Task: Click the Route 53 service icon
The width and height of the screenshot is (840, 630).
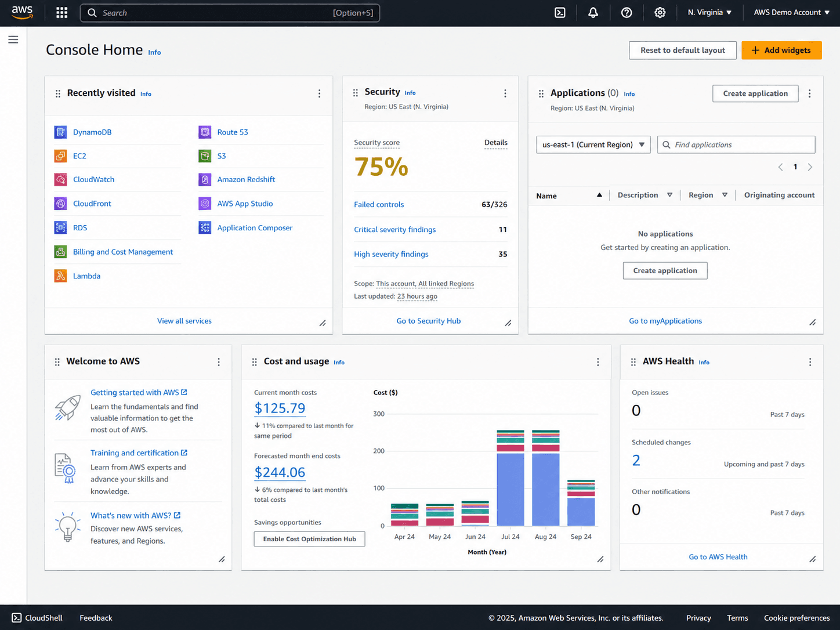Action: coord(205,132)
